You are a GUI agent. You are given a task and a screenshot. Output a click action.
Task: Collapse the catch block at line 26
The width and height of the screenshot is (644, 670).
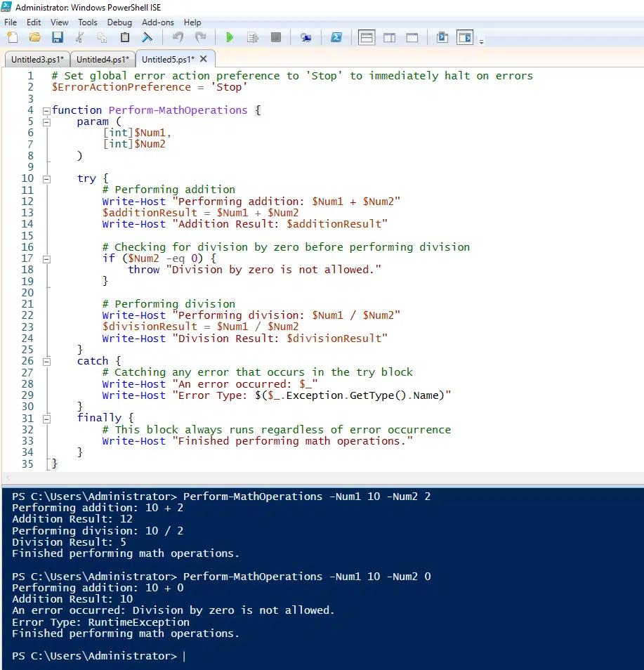click(46, 362)
